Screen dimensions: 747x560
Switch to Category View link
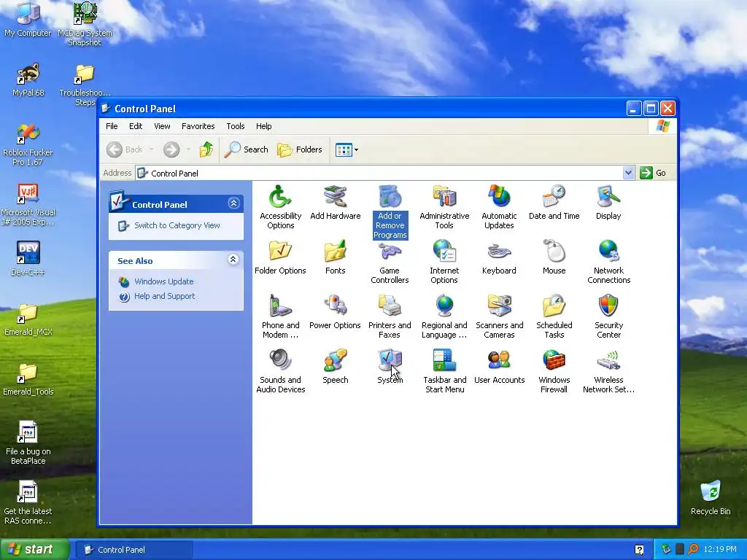click(x=177, y=225)
